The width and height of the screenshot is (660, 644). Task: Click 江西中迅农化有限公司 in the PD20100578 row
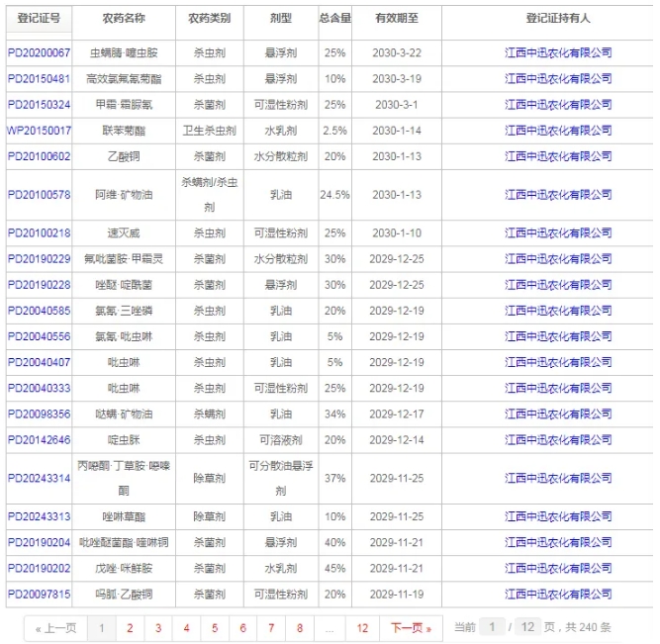[558, 195]
